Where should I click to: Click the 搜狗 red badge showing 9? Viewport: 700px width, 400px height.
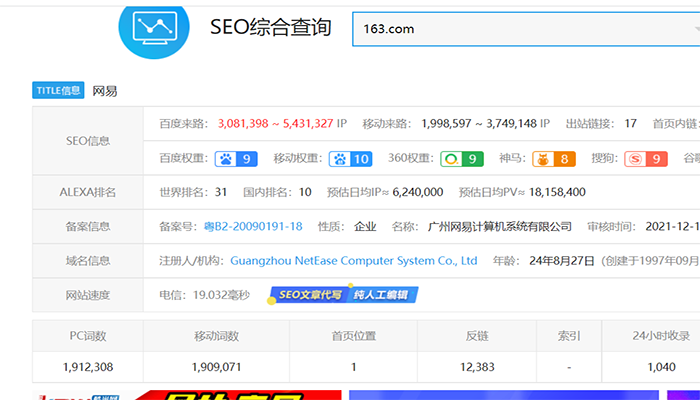[646, 159]
